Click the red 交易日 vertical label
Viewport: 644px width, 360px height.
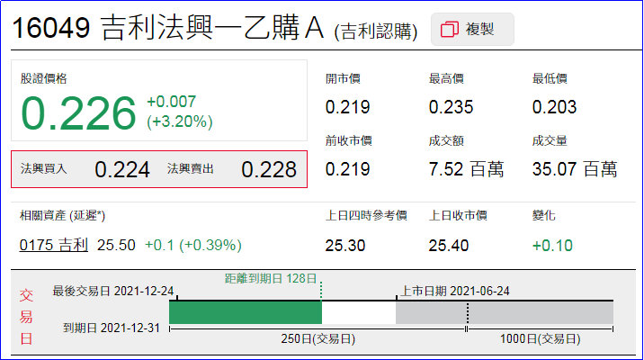26,318
